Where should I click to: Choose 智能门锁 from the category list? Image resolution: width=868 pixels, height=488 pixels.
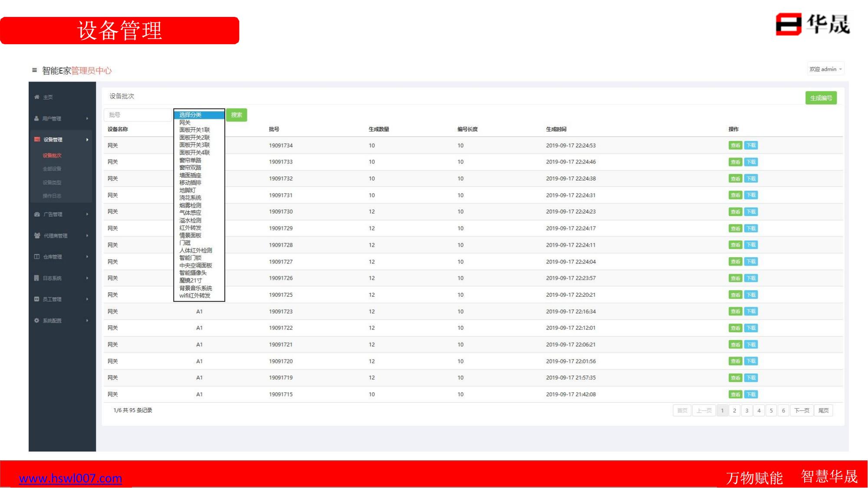click(x=190, y=258)
